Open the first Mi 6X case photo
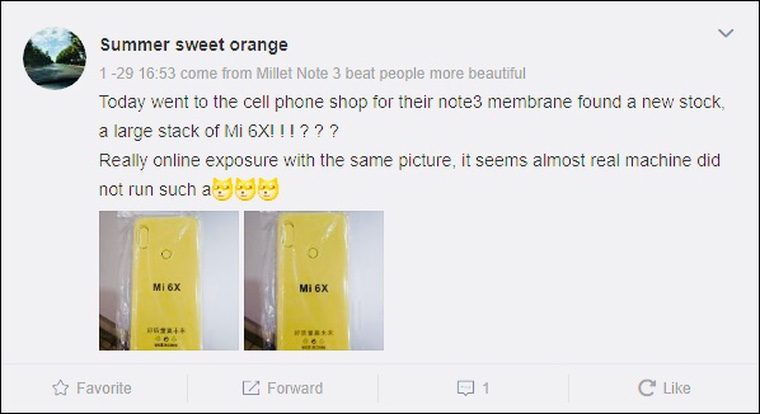 (x=169, y=280)
